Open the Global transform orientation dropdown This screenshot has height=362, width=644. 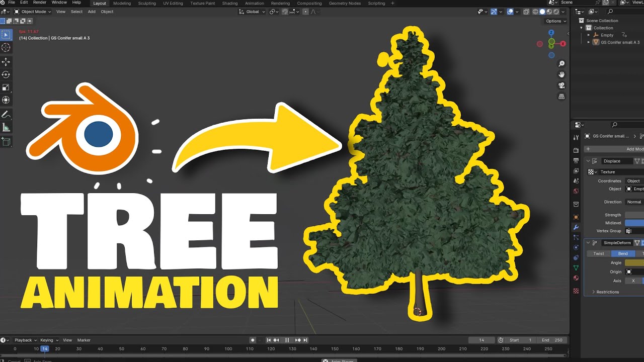[x=252, y=12]
